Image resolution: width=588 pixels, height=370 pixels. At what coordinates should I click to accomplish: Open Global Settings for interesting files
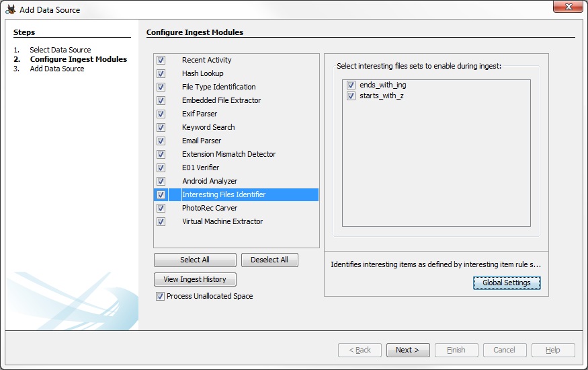(x=506, y=283)
